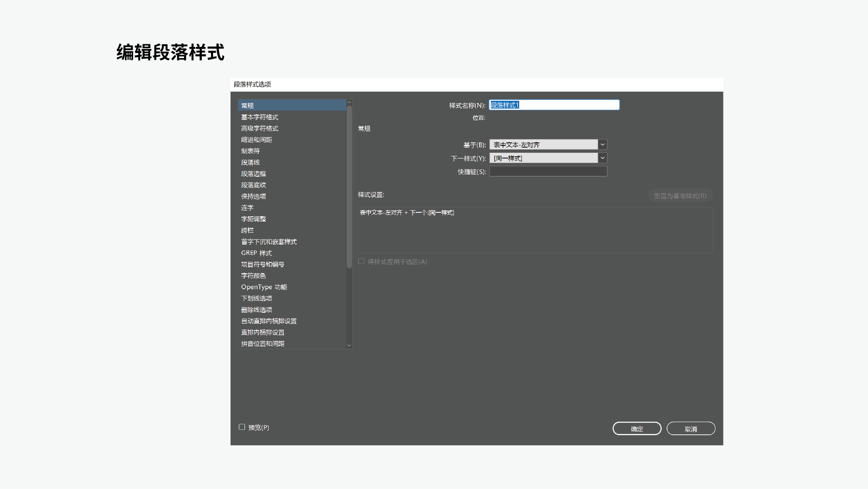Confirm with the 确定 button
868x489 pixels.
tap(637, 429)
